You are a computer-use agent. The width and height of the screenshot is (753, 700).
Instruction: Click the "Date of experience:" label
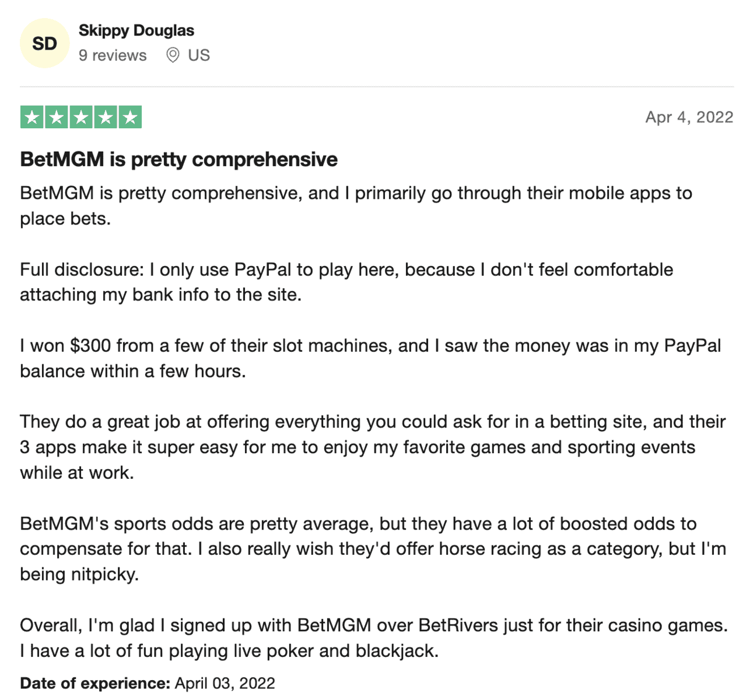pos(95,683)
